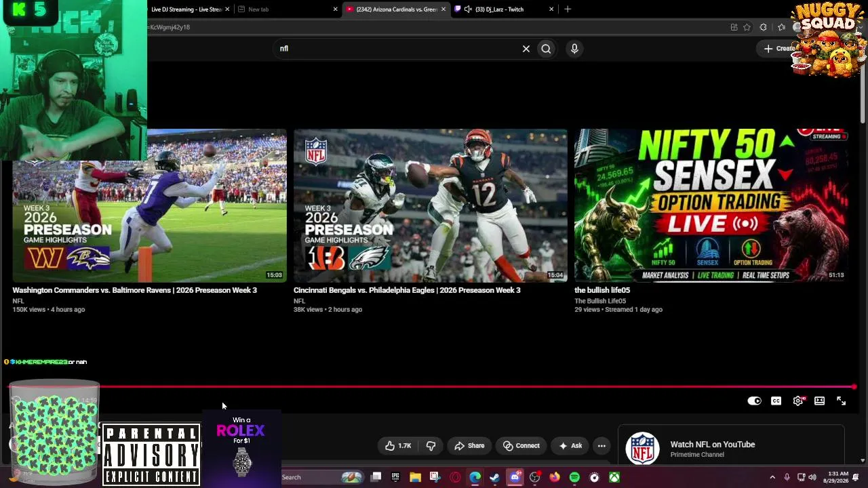
Task: Open the Xbox app from the taskbar
Action: click(x=614, y=477)
